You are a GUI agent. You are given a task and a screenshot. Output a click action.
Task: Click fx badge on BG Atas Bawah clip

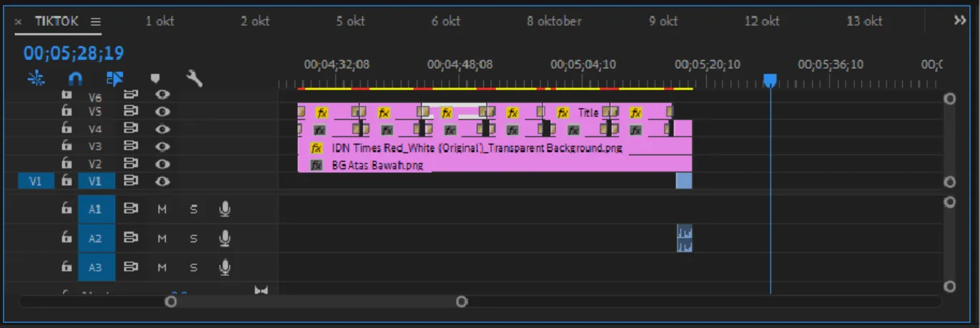[317, 165]
